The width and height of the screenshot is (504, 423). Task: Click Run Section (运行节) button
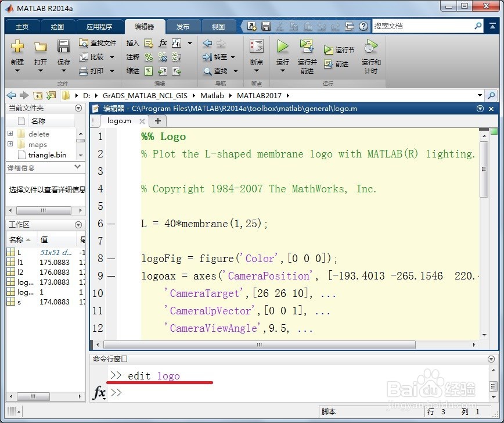340,50
